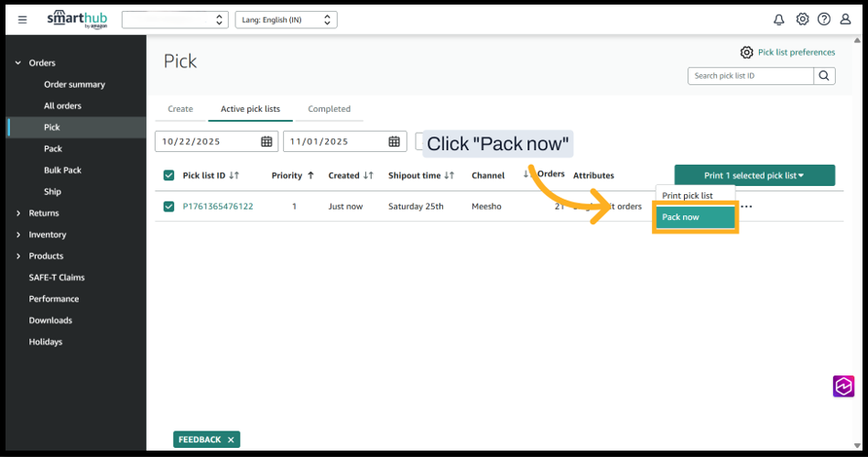Open the hamburger navigation menu
This screenshot has width=868, height=457.
[x=23, y=19]
